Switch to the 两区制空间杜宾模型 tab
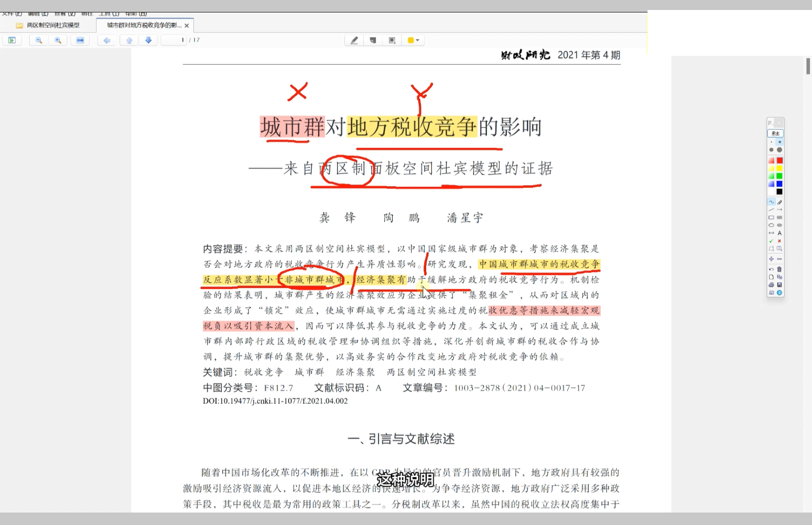This screenshot has width=812, height=525. 48,25
